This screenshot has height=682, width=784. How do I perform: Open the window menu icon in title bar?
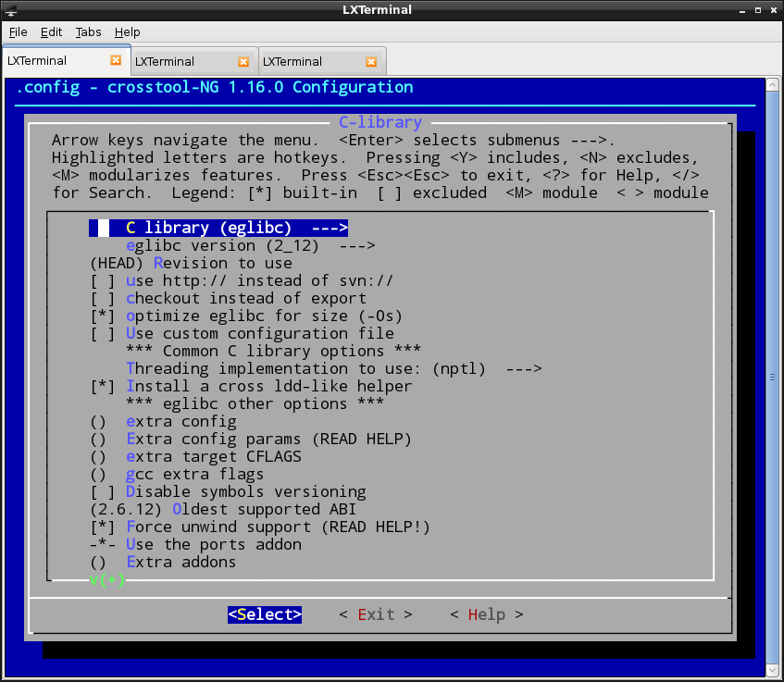coord(10,10)
